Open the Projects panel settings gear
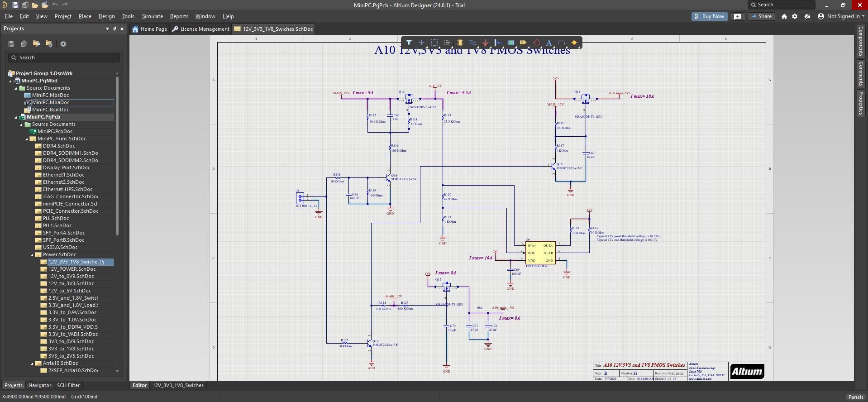The width and height of the screenshot is (868, 402). pos(63,44)
